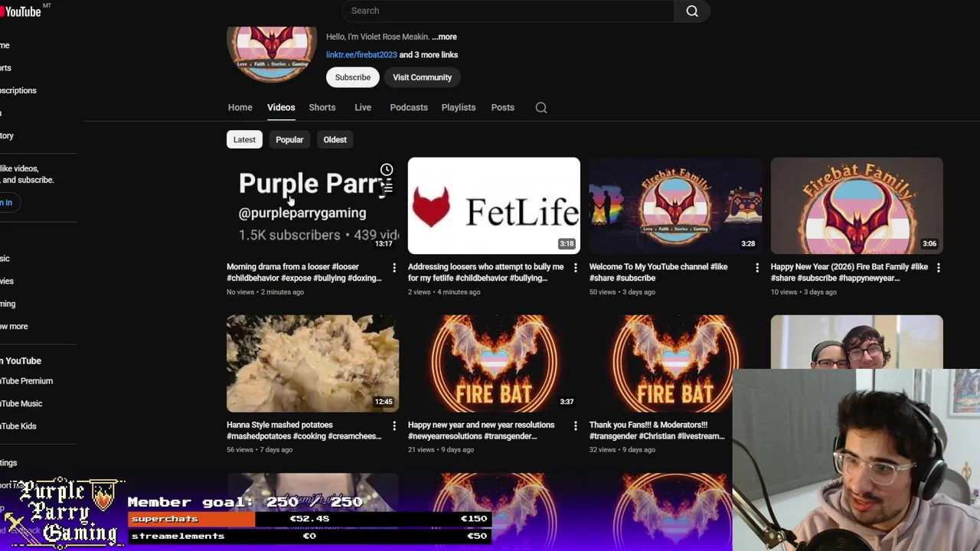Click in the Search input field
This screenshot has height=551, width=980.
[508, 11]
